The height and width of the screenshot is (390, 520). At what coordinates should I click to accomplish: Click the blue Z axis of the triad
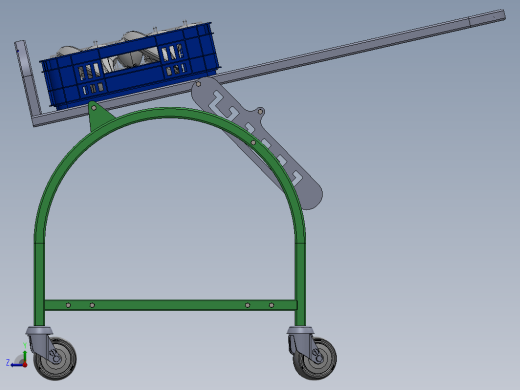click(17, 365)
